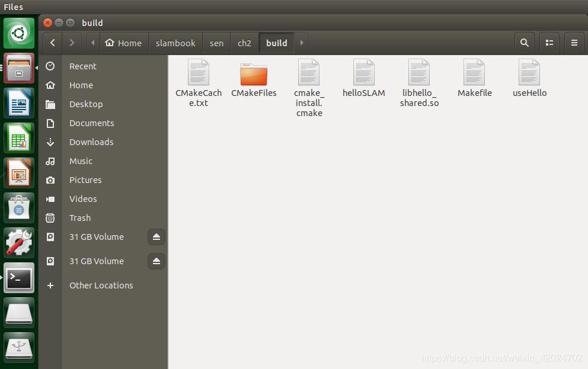The image size is (588, 369).
Task: Select the CMakeCache.txt file icon
Action: coord(199,72)
